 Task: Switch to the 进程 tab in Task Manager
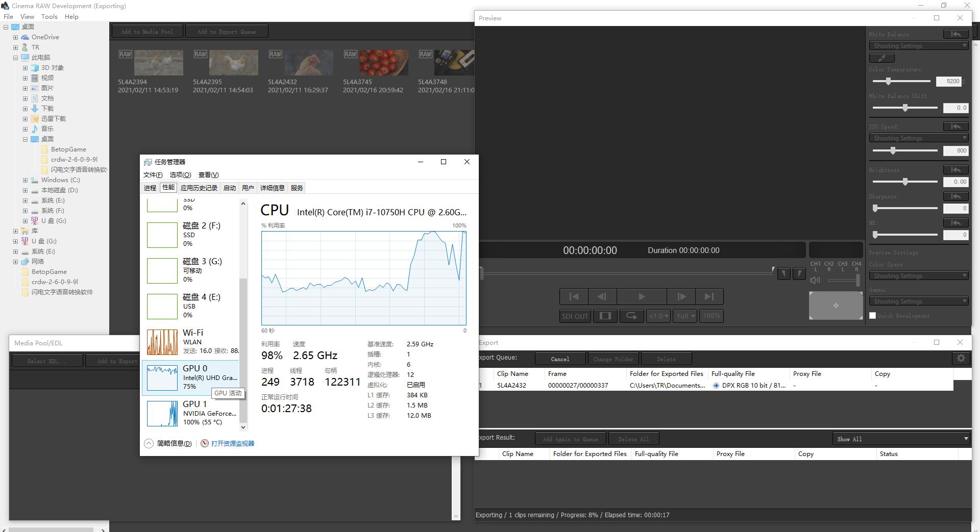150,188
